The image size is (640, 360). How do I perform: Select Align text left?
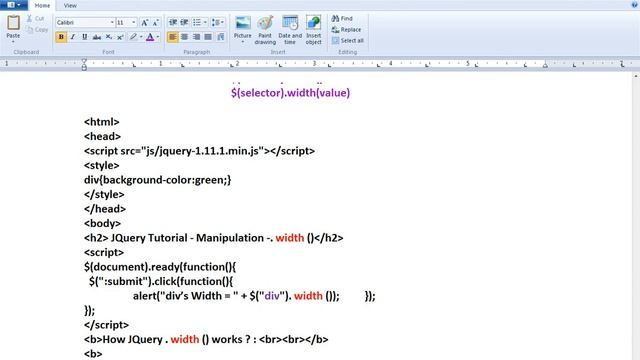[x=173, y=37]
